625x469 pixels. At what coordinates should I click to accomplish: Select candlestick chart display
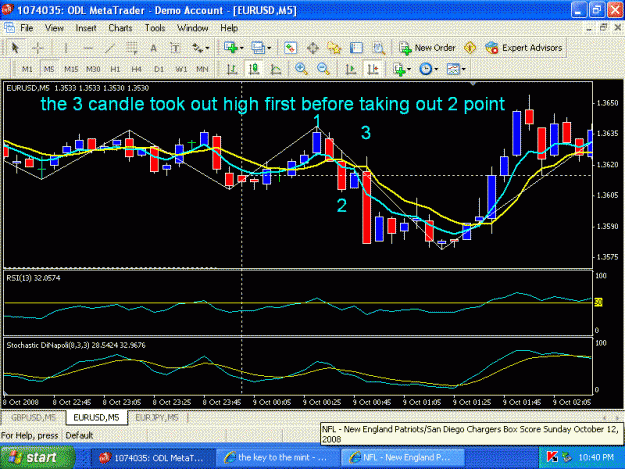point(254,69)
